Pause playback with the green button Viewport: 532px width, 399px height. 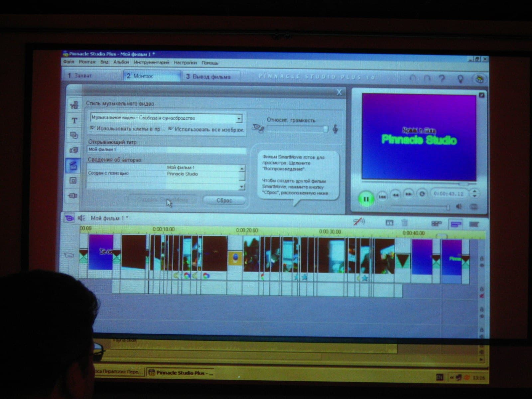coord(366,199)
